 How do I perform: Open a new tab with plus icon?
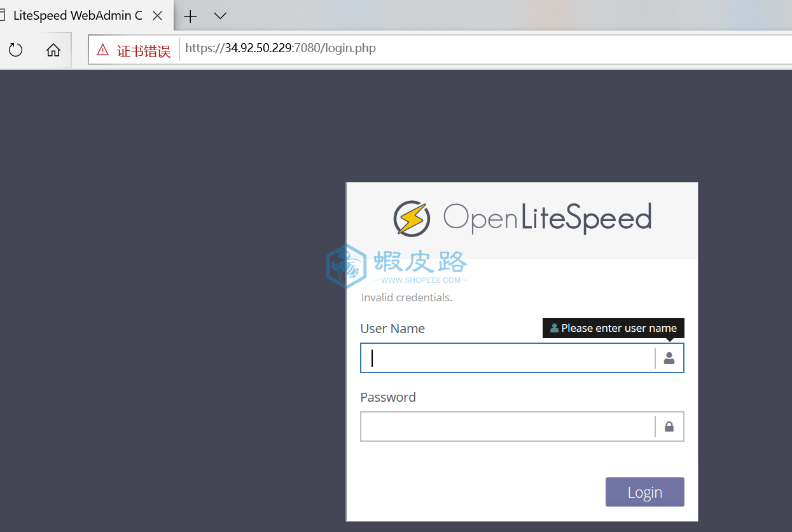190,16
